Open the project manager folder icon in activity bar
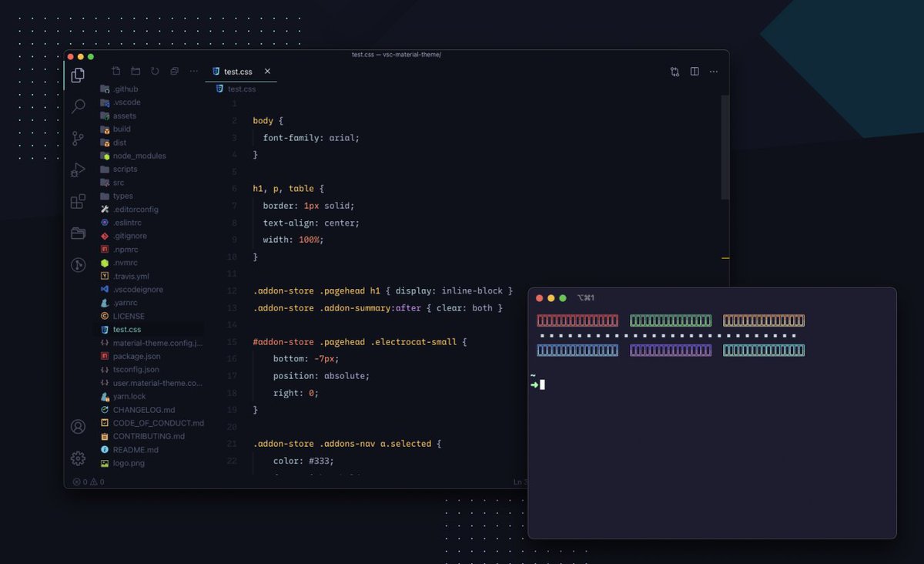 [78, 233]
